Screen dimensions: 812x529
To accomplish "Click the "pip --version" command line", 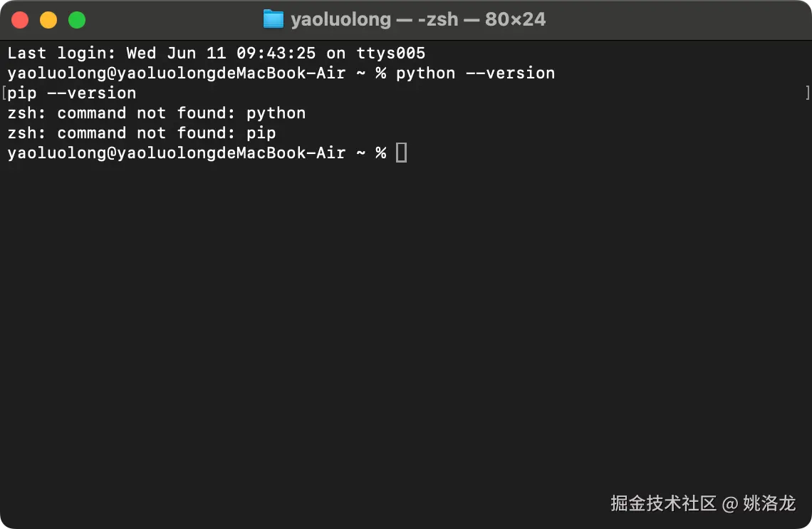I will point(72,93).
